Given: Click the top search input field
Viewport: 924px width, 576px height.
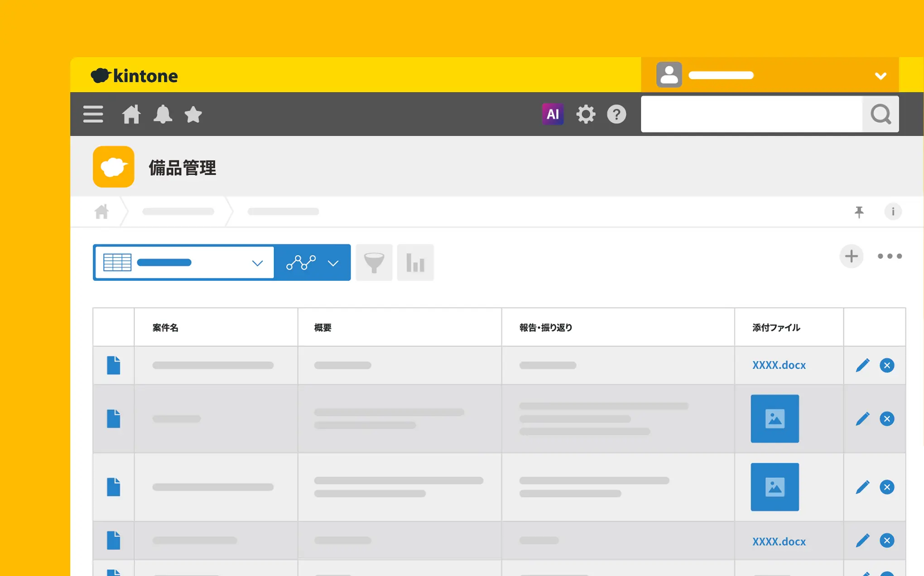Looking at the screenshot, I should click(752, 114).
